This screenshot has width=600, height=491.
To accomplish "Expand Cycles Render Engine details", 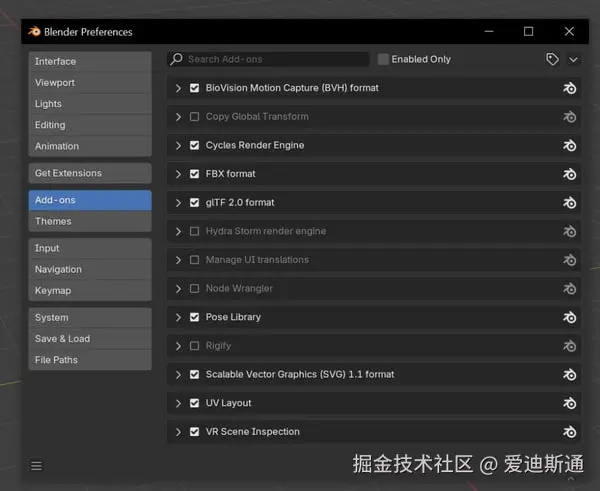I will click(x=178, y=145).
